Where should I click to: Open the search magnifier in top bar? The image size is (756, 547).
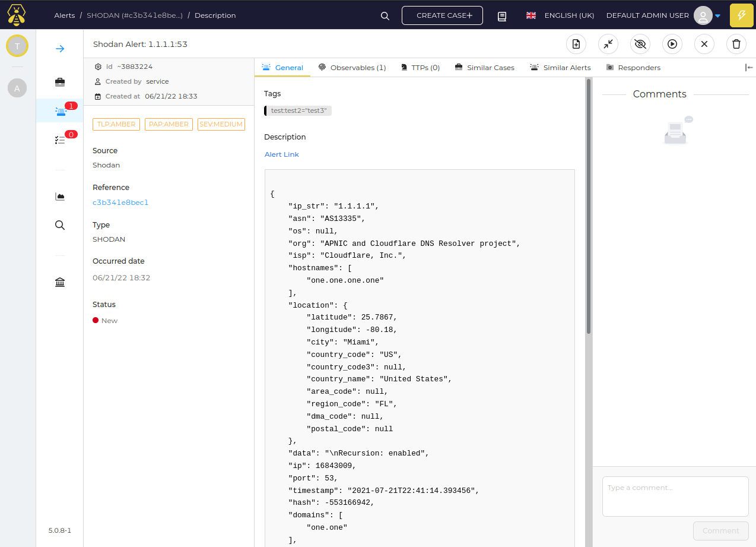[x=385, y=16]
